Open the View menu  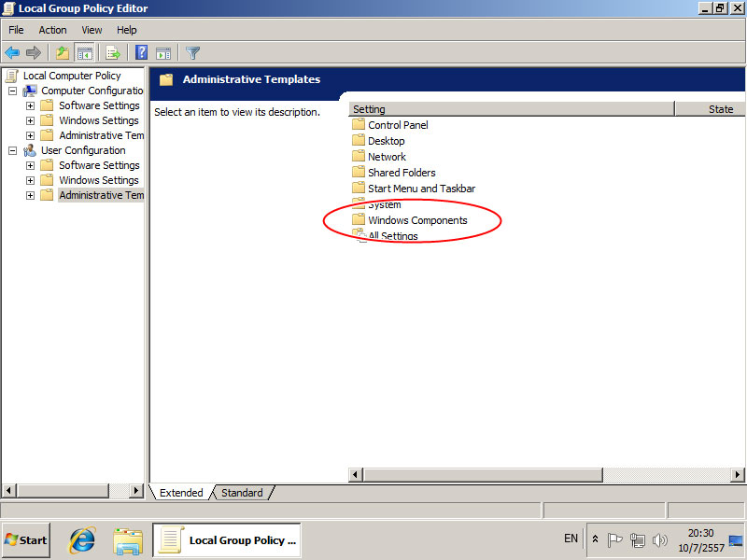tap(92, 30)
